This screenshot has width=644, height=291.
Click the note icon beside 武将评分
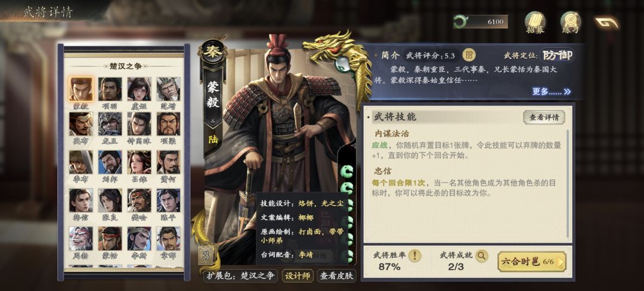pyautogui.click(x=469, y=55)
